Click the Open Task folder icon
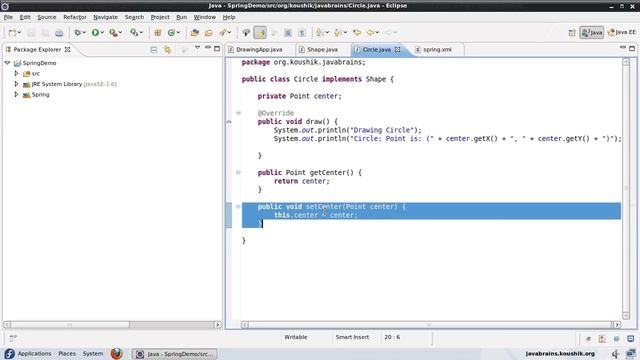Viewport: 640px width, 360px height. pos(209,33)
